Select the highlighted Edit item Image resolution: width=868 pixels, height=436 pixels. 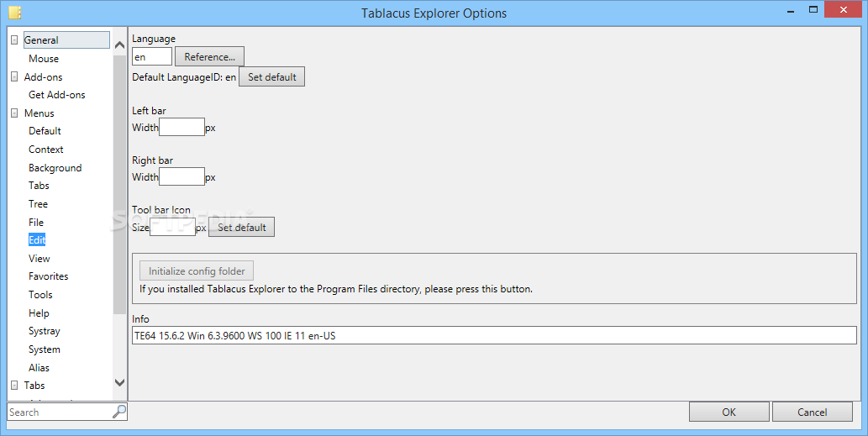point(37,239)
